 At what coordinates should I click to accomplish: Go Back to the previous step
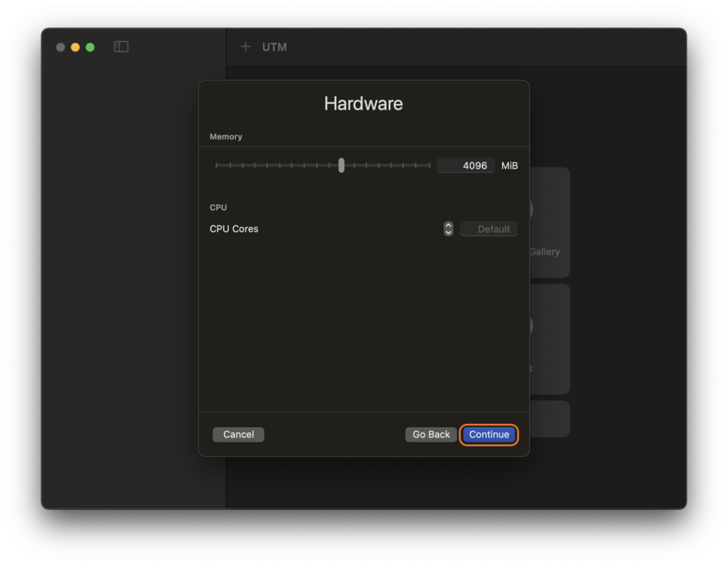coord(431,435)
